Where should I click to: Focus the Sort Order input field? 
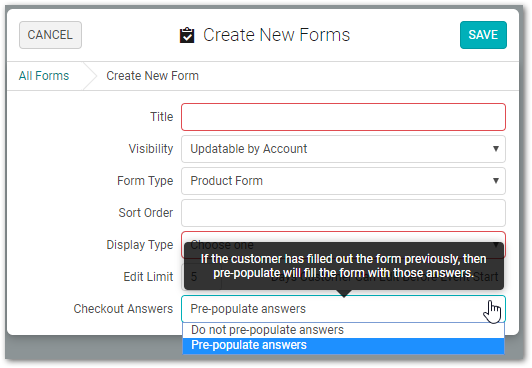tap(343, 213)
